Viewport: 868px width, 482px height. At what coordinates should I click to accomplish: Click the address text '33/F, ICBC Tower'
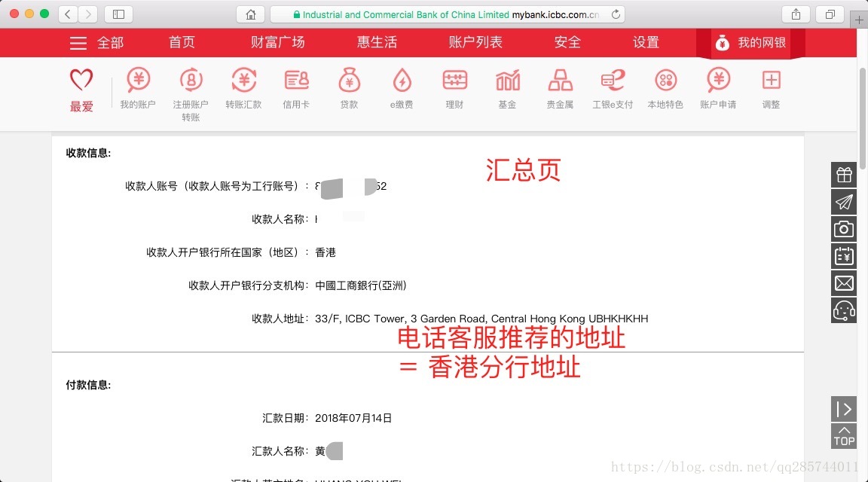pyautogui.click(x=360, y=319)
